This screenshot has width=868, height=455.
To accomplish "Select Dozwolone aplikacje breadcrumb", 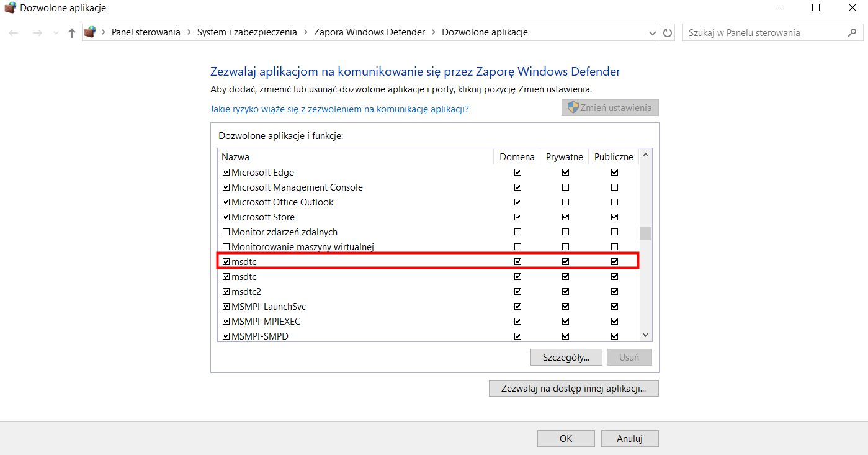I will (485, 32).
